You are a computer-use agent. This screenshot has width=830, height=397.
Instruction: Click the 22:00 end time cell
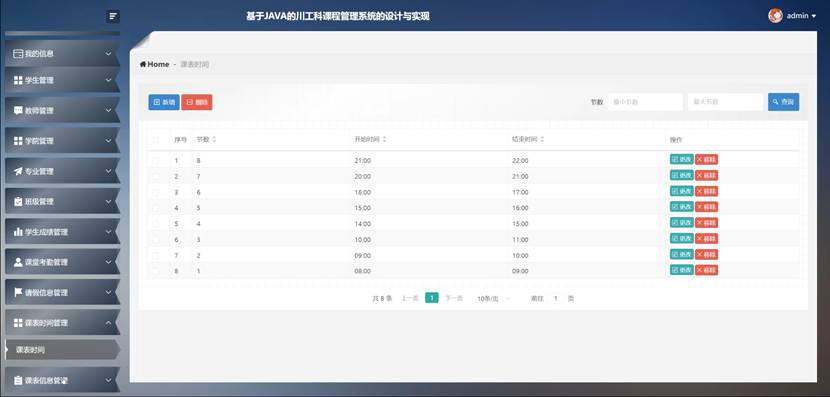pos(520,160)
